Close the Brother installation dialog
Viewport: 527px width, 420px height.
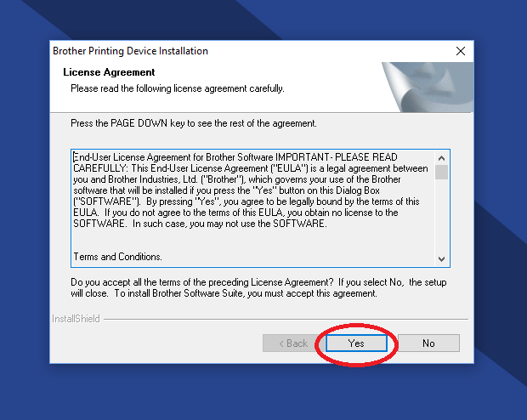[x=461, y=51]
